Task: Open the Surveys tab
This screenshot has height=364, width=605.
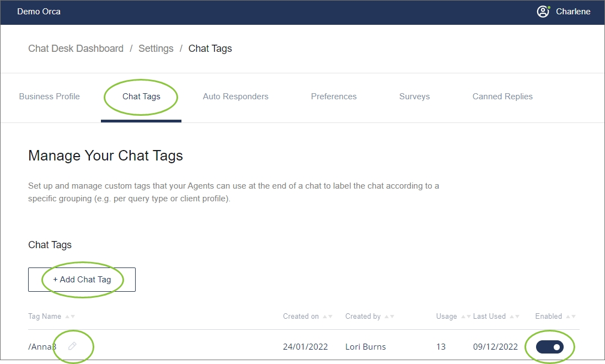Action: point(414,97)
